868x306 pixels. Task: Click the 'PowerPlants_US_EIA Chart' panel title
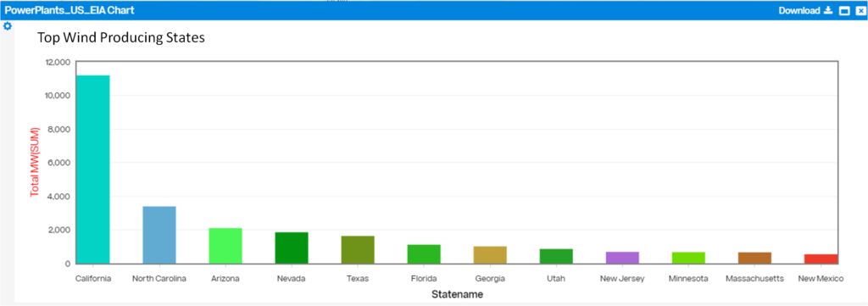(70, 10)
